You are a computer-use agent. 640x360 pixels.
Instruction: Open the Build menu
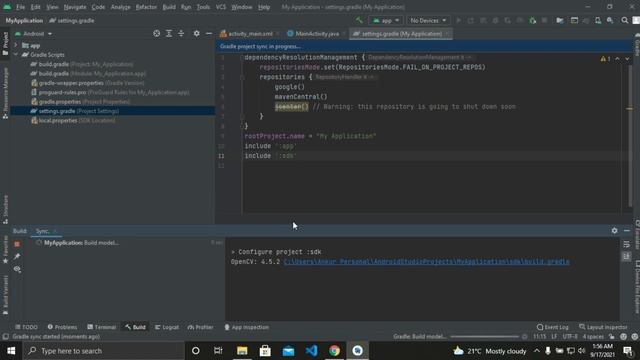[169, 7]
